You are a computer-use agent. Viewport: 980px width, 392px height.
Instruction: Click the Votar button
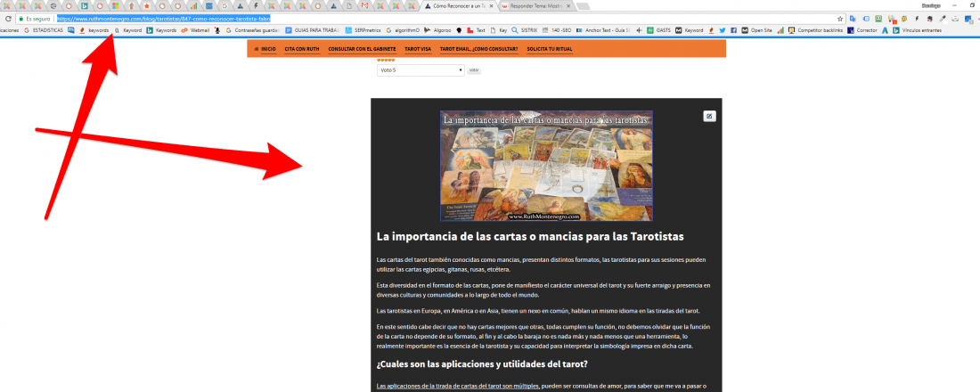(x=474, y=70)
